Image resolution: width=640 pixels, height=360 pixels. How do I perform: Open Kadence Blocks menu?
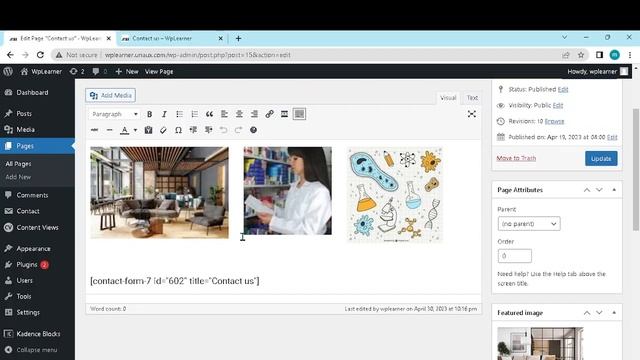pyautogui.click(x=37, y=334)
